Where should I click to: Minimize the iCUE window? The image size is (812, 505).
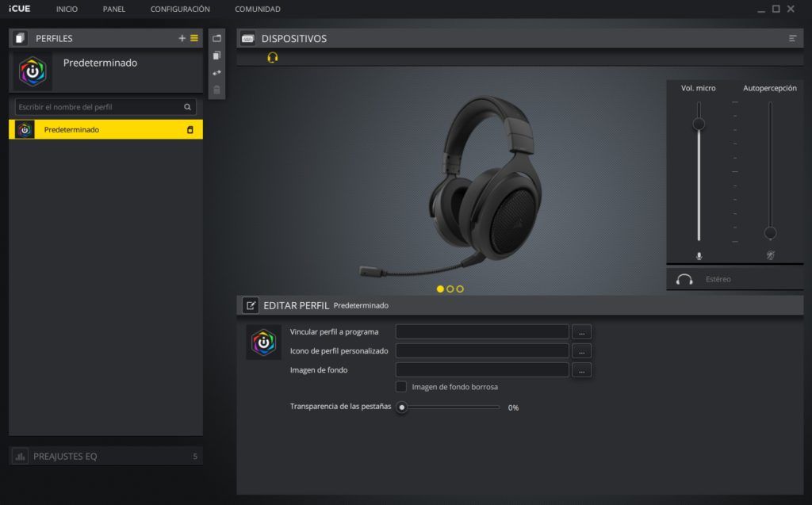click(x=760, y=10)
